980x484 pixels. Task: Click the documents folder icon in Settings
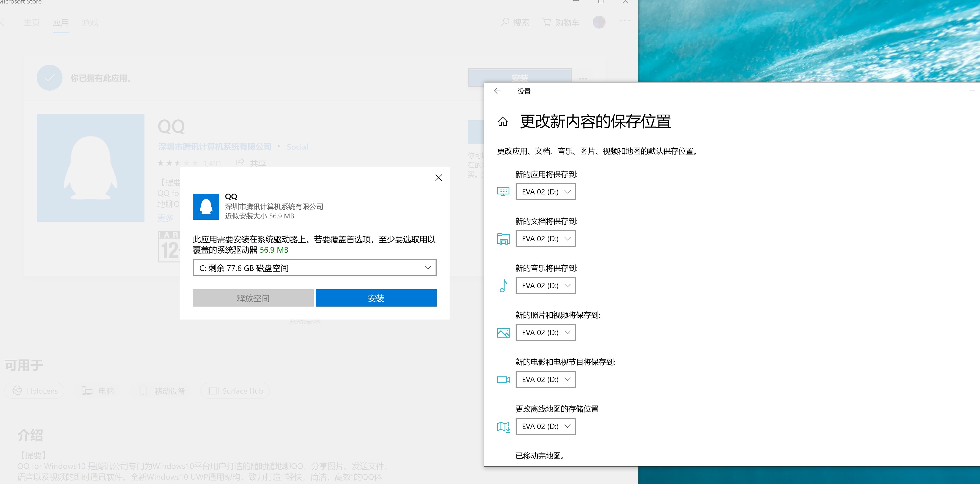click(503, 239)
